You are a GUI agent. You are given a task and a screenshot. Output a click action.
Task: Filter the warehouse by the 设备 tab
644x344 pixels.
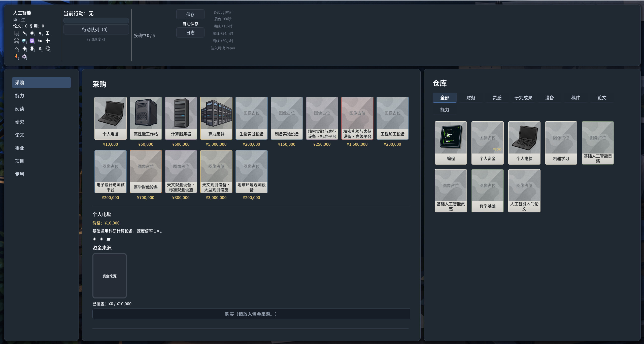click(549, 98)
